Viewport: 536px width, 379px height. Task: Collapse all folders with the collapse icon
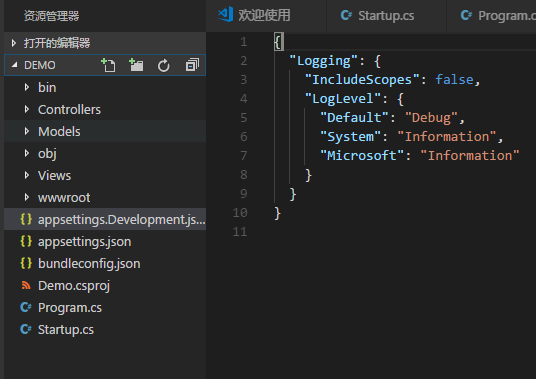192,65
